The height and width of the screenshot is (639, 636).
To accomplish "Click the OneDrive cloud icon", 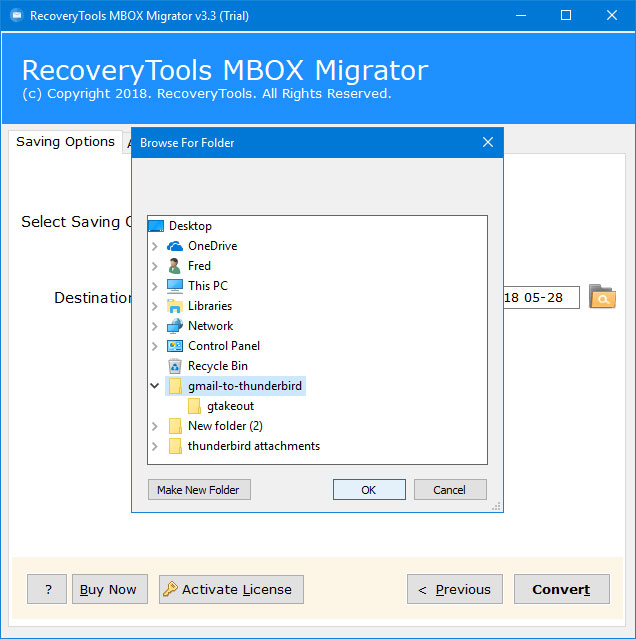I will [x=175, y=246].
